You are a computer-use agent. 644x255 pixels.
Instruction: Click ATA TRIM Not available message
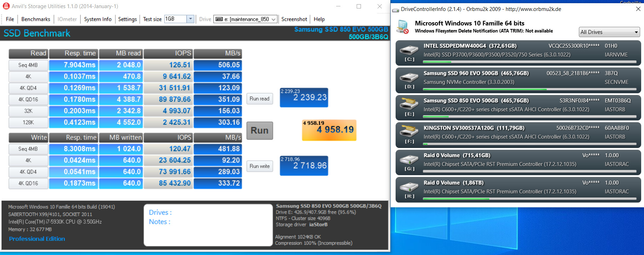click(x=484, y=31)
